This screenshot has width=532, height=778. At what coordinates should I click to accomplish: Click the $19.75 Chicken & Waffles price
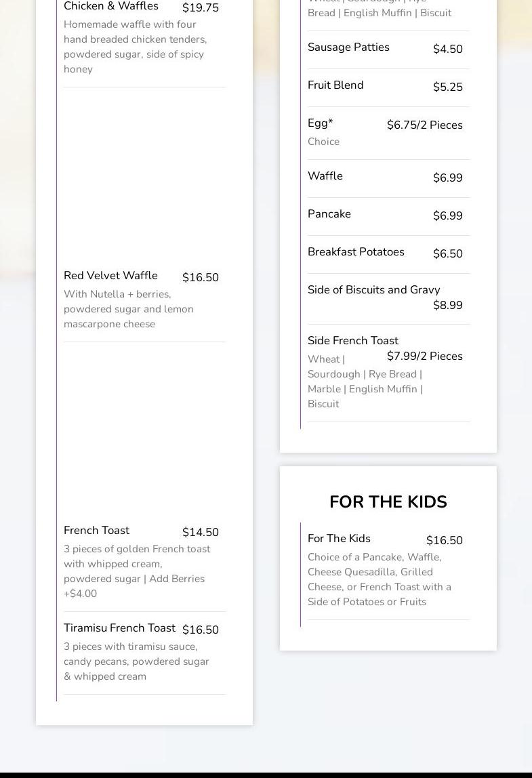[201, 8]
